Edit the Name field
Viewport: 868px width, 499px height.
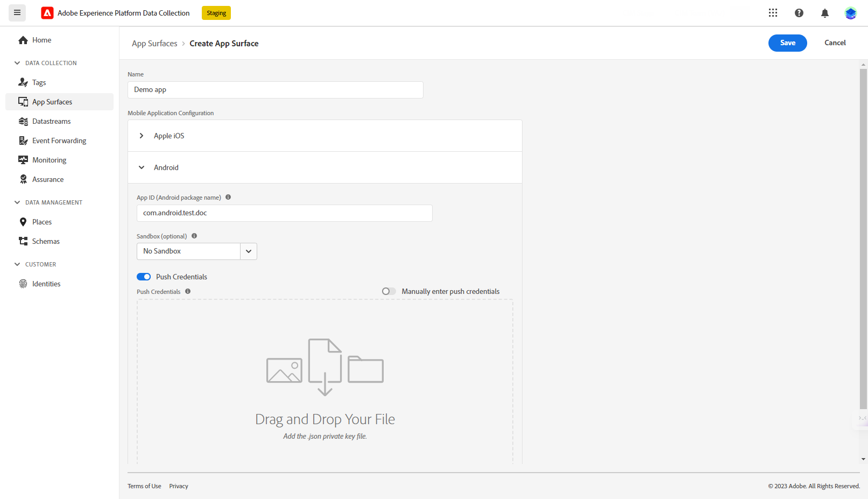pyautogui.click(x=276, y=90)
